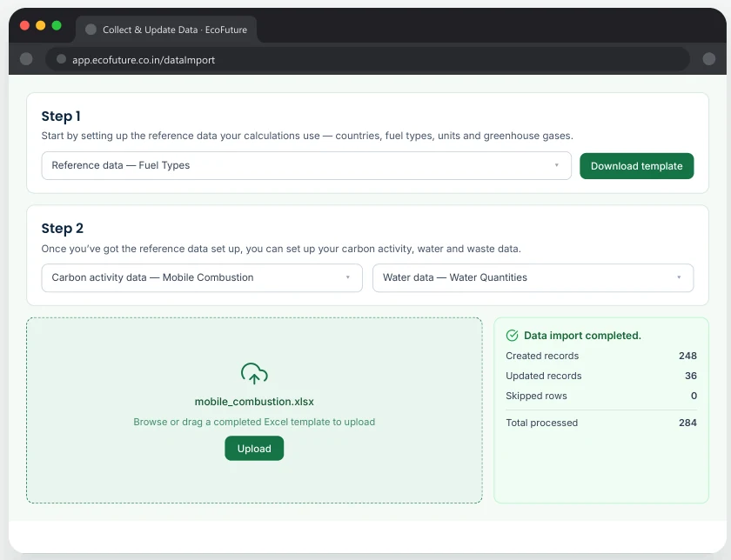
Task: Click the cloud upload icon
Action: 254,373
